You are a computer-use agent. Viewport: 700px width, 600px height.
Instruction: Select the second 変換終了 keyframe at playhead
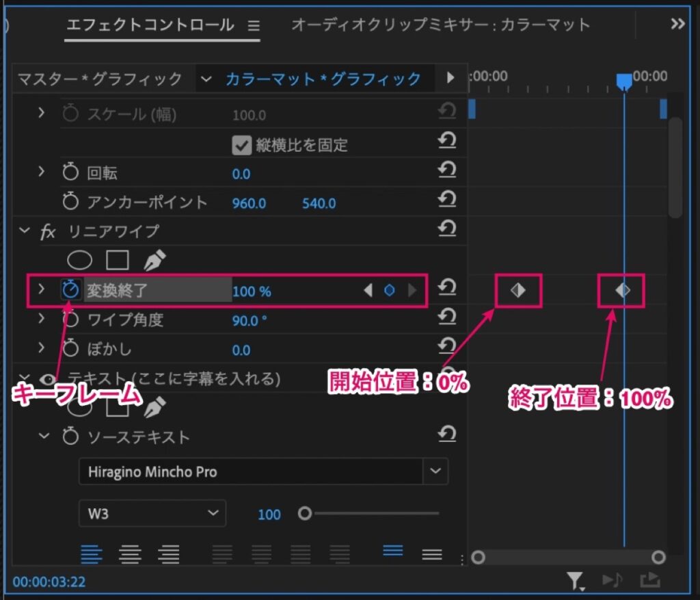[623, 290]
